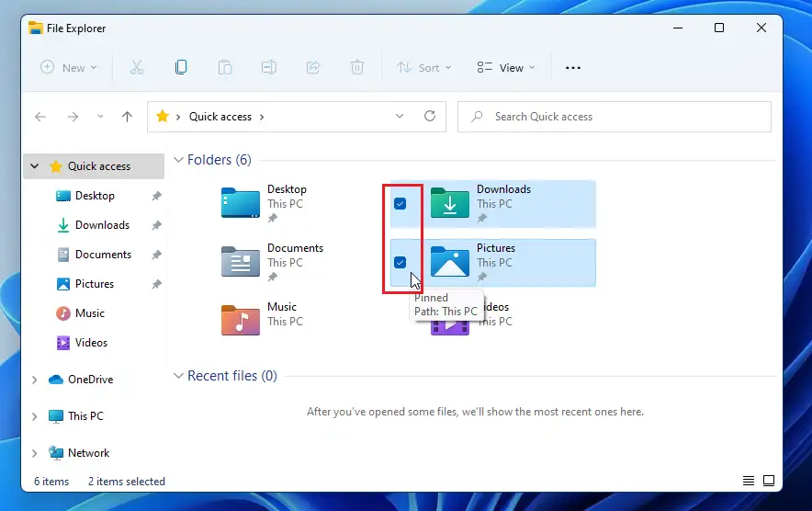Click the Copy icon in toolbar

(181, 67)
